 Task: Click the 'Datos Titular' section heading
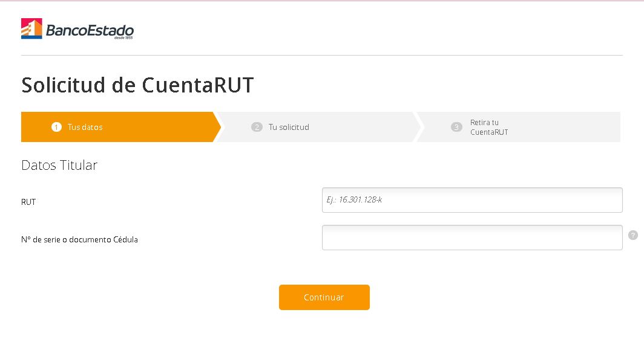59,165
